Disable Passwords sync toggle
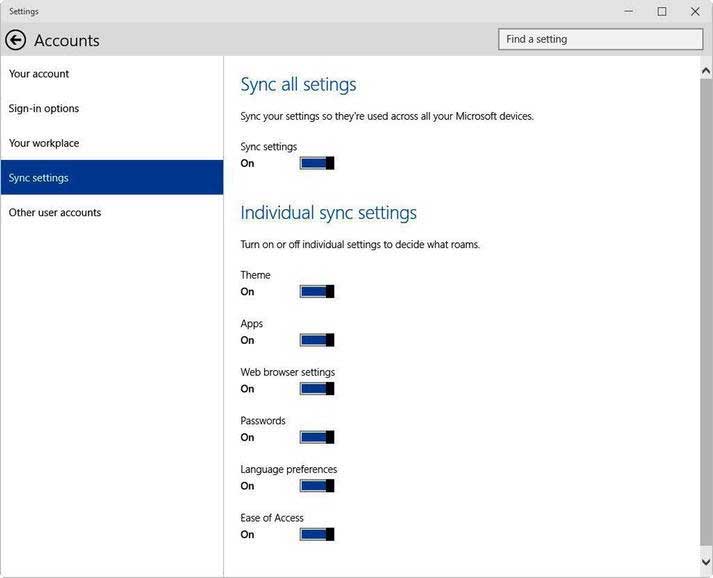This screenshot has height=578, width=713. pyautogui.click(x=316, y=437)
